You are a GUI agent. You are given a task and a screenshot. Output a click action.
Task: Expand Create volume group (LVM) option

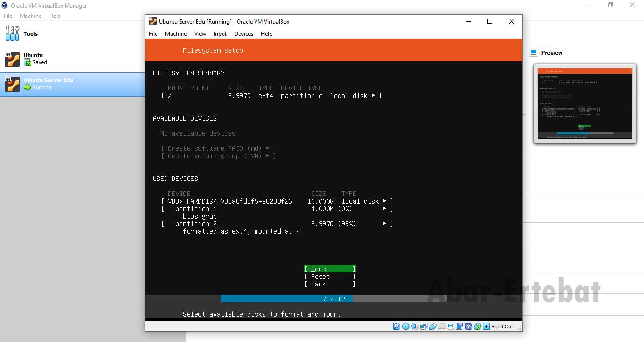point(218,156)
